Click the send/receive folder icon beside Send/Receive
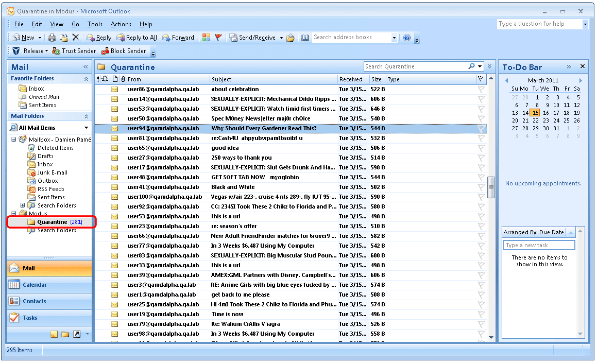The height and width of the screenshot is (364, 597). [291, 37]
